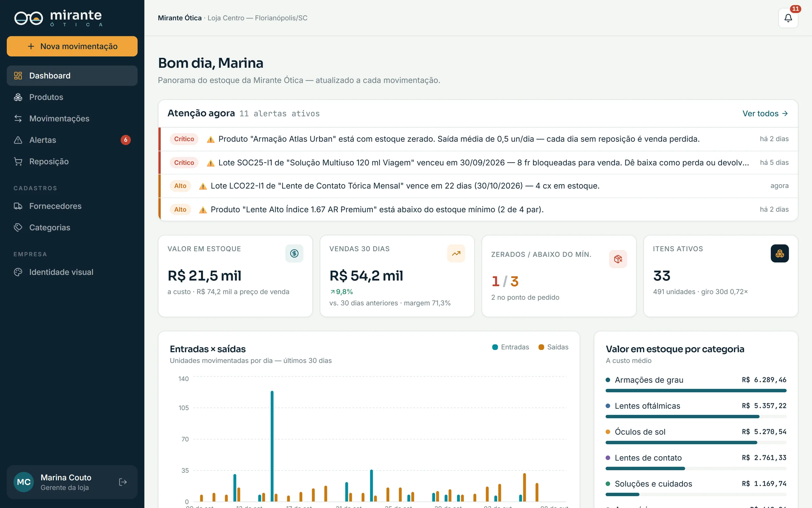Click the Lentes oftálmicas category label
This screenshot has height=508, width=812.
pos(647,406)
